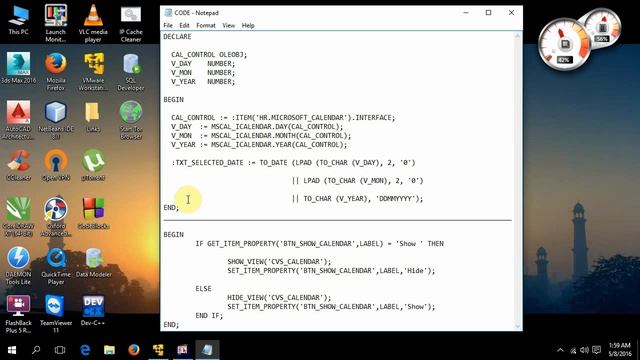Open the View menu in Notepad

point(229,25)
